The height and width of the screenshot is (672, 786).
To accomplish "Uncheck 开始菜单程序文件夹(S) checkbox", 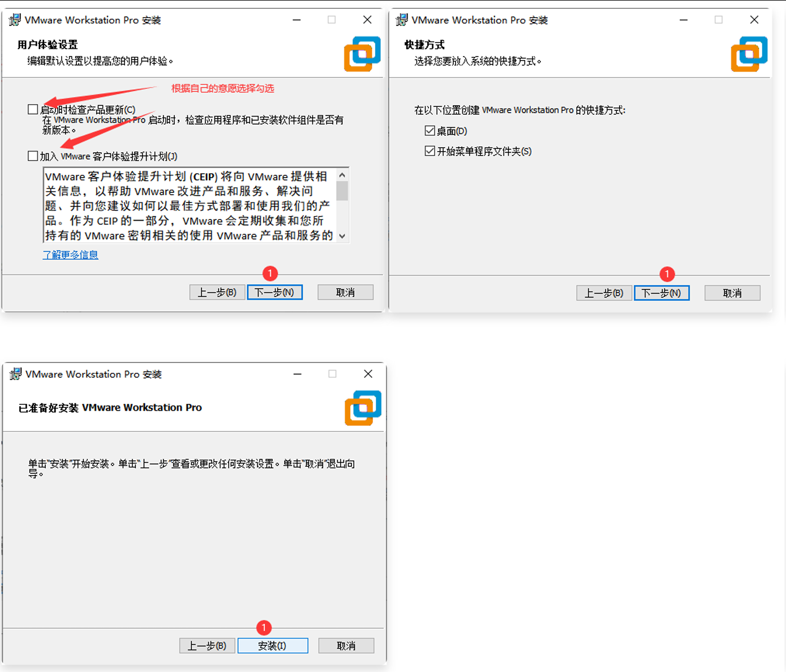I will tap(430, 151).
